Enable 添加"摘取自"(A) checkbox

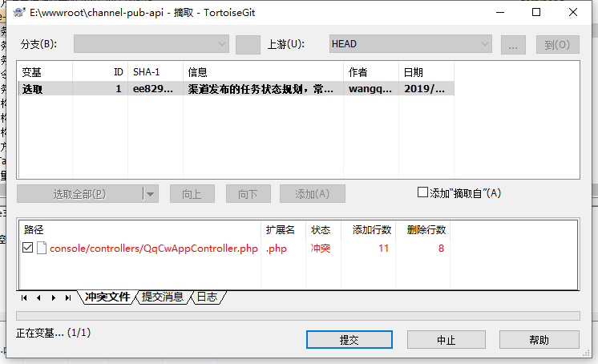tap(422, 192)
